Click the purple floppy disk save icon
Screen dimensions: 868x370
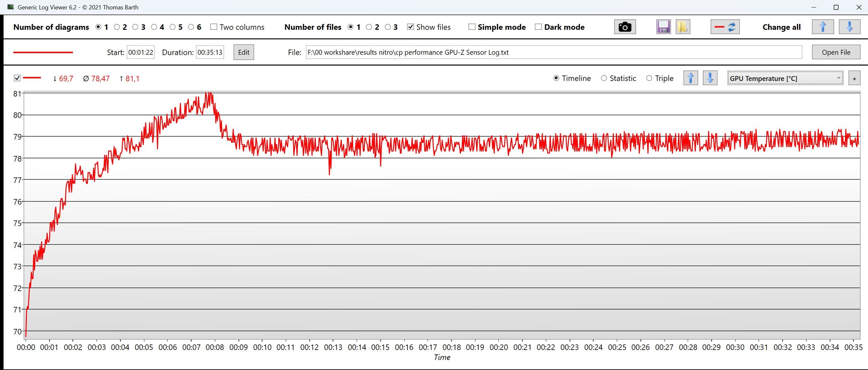[x=663, y=27]
